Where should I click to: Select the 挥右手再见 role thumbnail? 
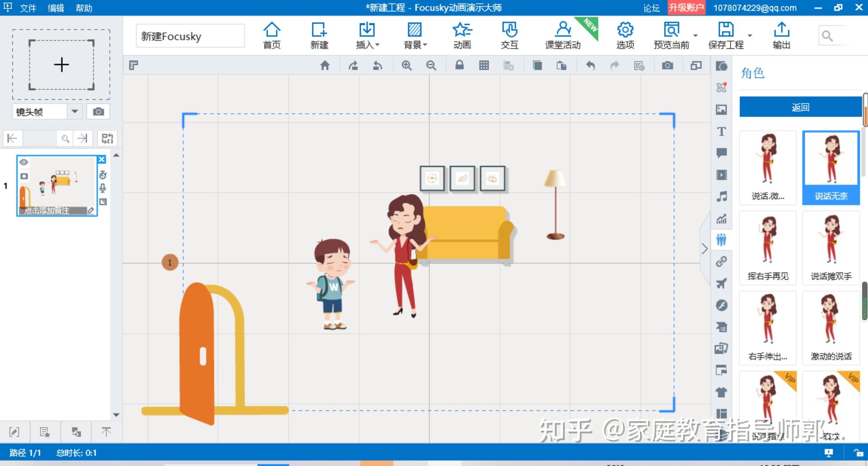(x=768, y=248)
